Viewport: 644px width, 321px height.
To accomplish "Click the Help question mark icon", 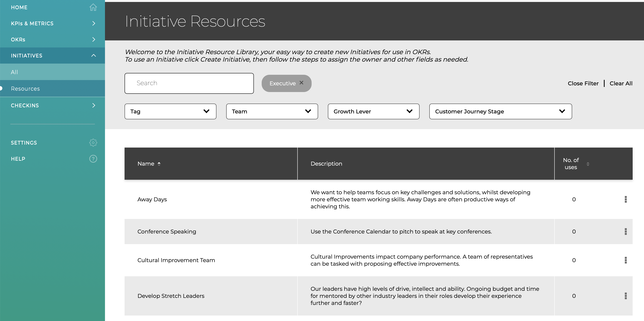I will (x=93, y=159).
